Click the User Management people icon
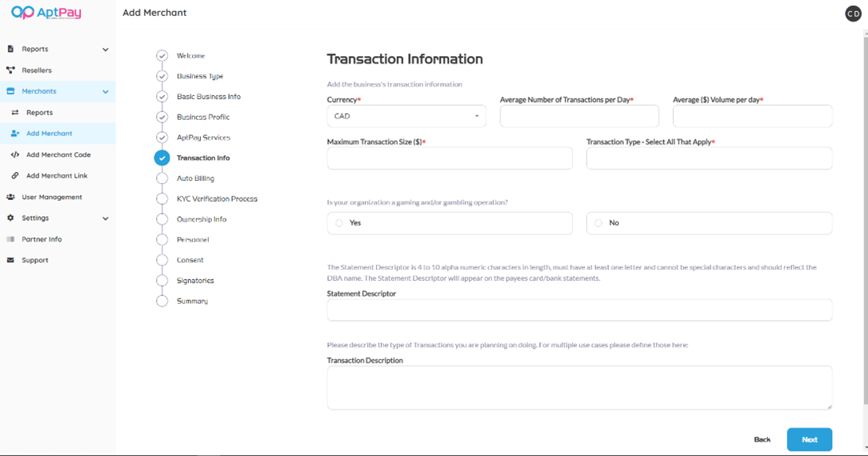Viewport: 868px width, 456px height. tap(10, 197)
